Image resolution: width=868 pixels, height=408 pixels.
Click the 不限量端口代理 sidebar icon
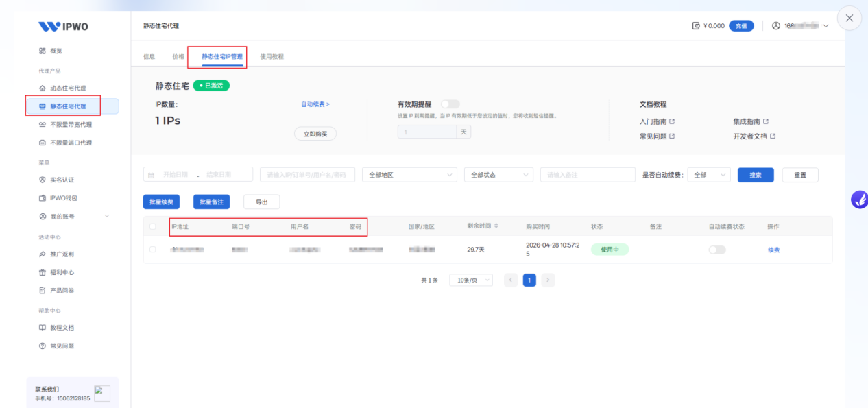[43, 143]
